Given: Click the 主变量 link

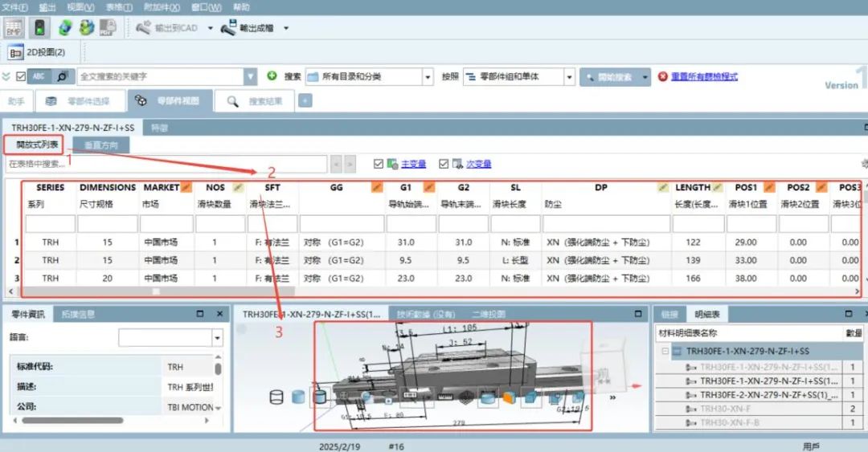Looking at the screenshot, I should 414,164.
